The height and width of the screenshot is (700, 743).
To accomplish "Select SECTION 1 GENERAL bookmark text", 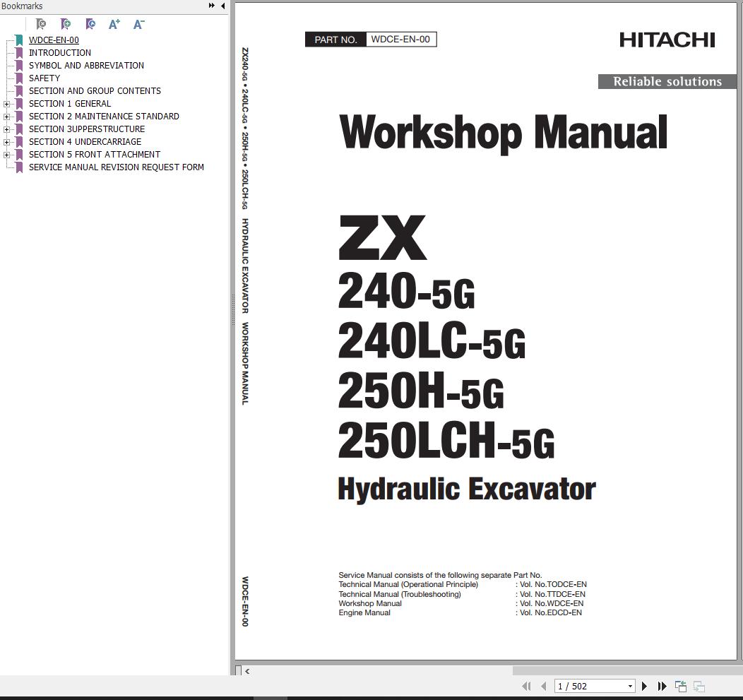I will pyautogui.click(x=70, y=104).
